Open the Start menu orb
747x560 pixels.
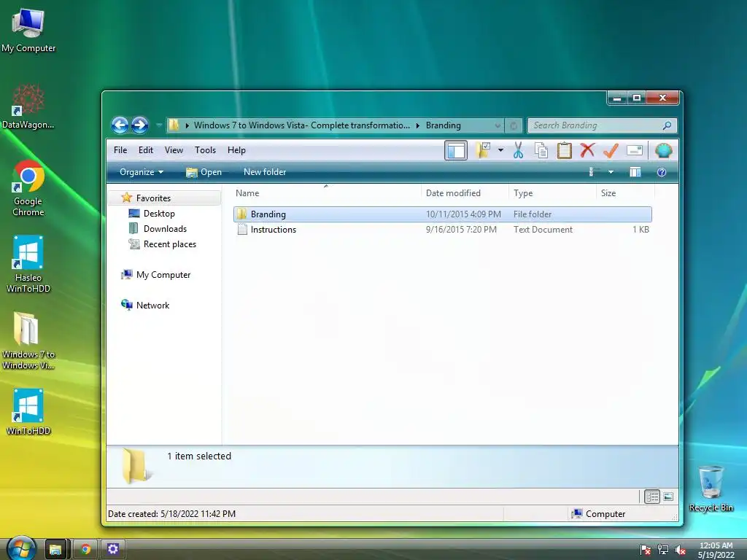pos(21,548)
